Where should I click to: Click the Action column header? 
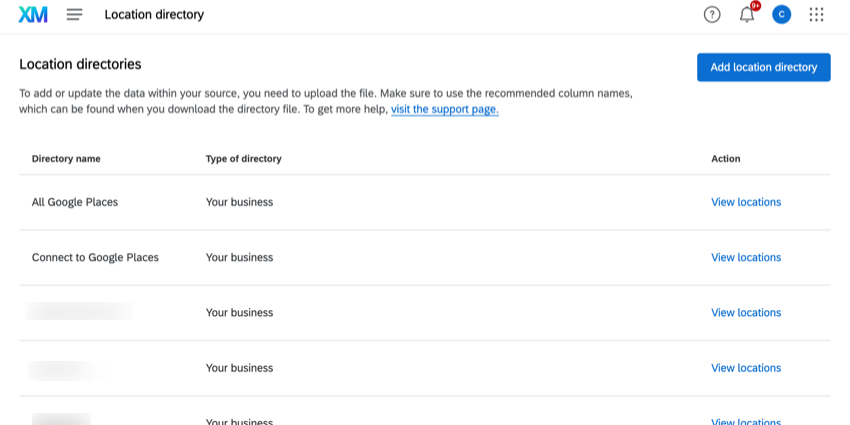pyautogui.click(x=726, y=159)
